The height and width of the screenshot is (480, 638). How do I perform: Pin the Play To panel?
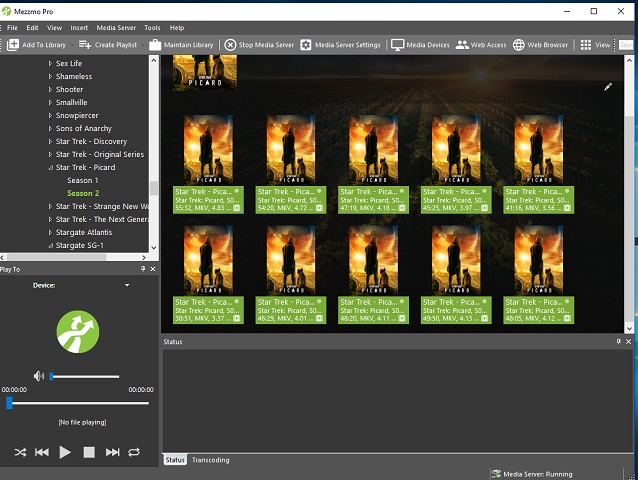coord(143,269)
